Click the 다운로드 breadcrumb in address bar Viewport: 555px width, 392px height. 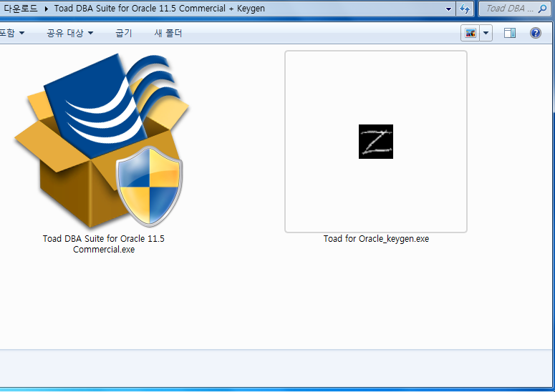[21, 9]
